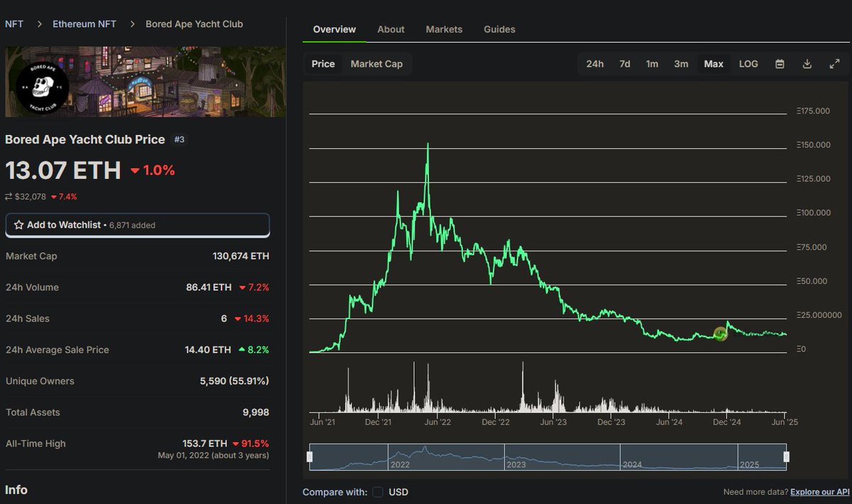Download the chart data
852x504 pixels.
click(x=807, y=64)
